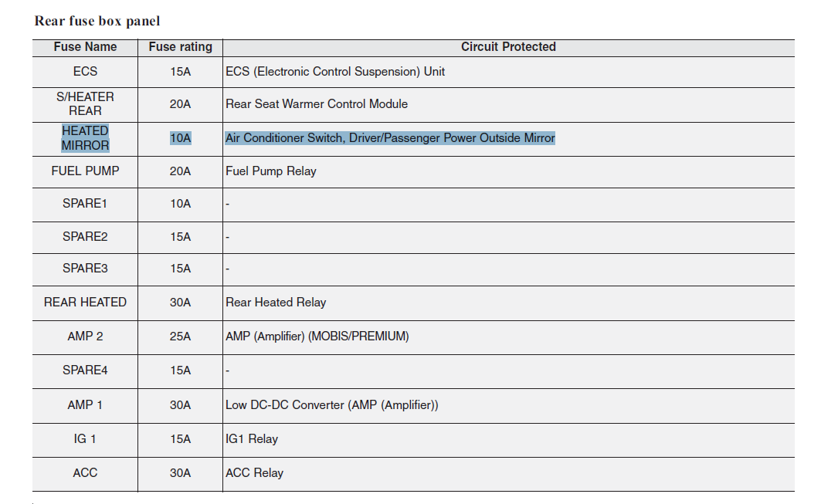Click the highlighted "Air Conditioner Switch" description
Viewport: 821px width, 504px height.
point(390,138)
